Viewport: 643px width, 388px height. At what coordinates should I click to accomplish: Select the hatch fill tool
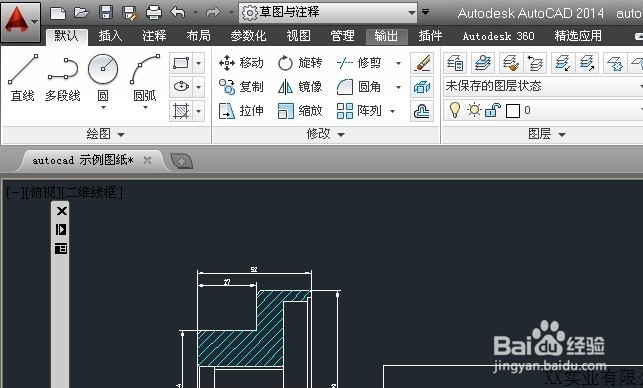click(181, 111)
